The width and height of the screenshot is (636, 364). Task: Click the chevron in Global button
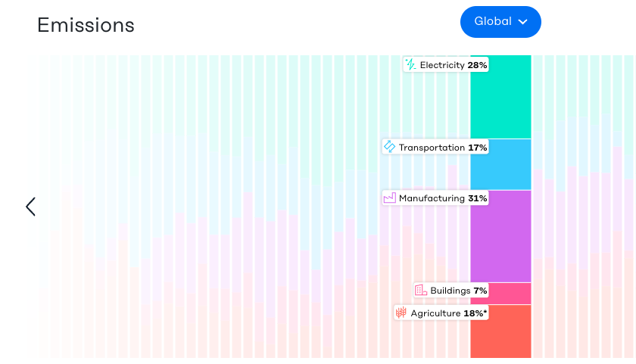click(x=522, y=22)
